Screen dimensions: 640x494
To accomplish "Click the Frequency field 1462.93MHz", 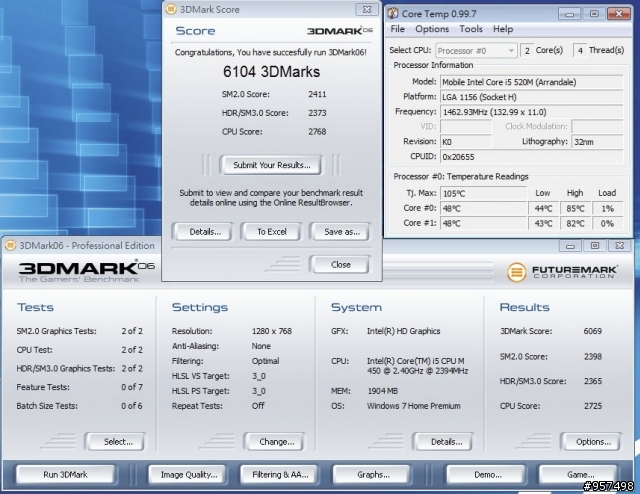I will tap(531, 112).
